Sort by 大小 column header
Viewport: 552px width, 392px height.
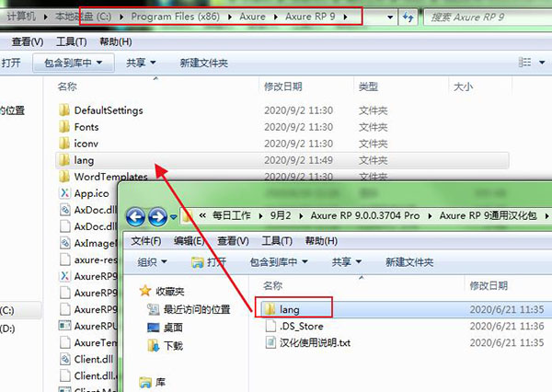[x=463, y=86]
